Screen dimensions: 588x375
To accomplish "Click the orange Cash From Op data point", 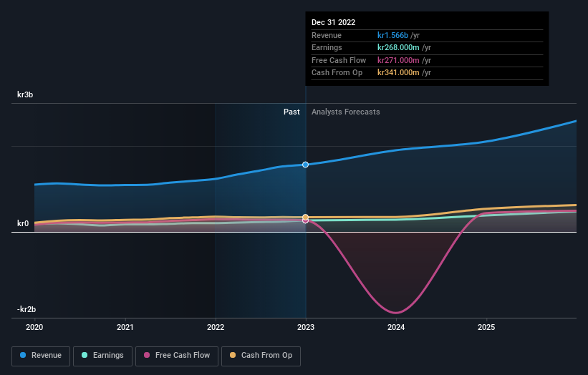I will click(x=306, y=217).
